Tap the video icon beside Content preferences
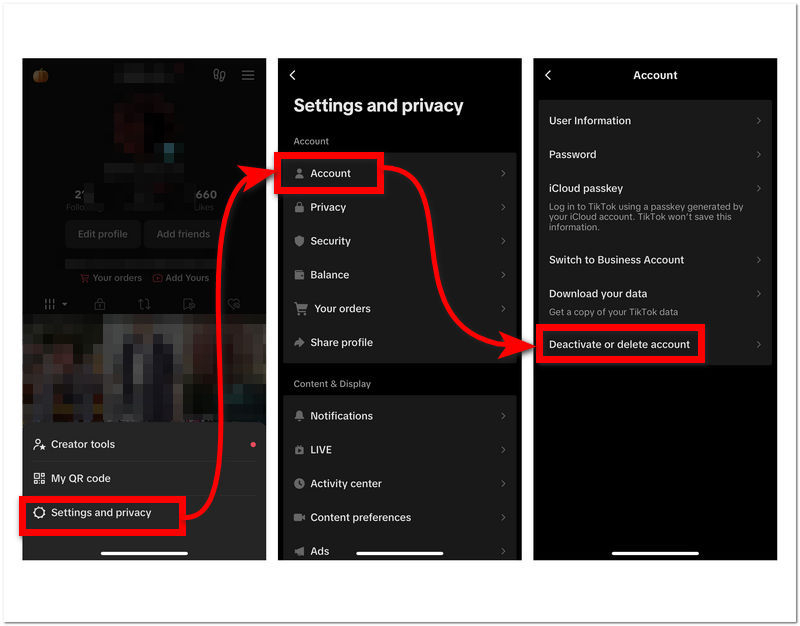Screen dimensions: 800x626 [x=299, y=517]
